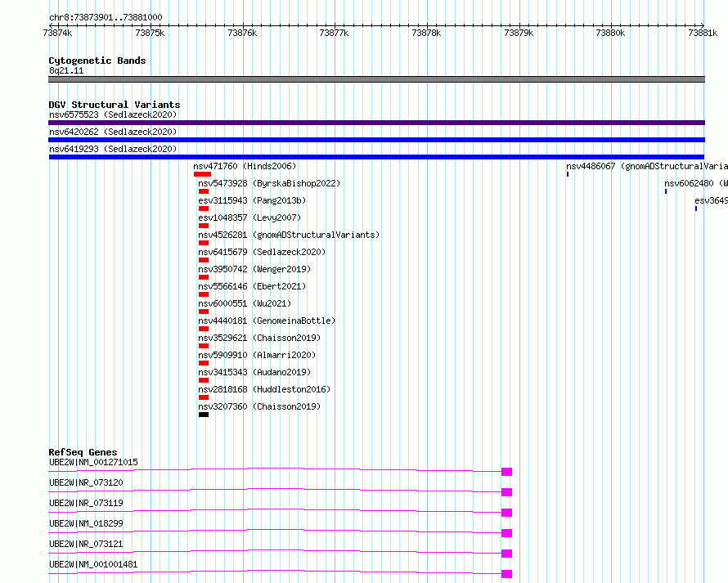
Task: Click the red nsv471760 variant bar
Action: pos(202,174)
